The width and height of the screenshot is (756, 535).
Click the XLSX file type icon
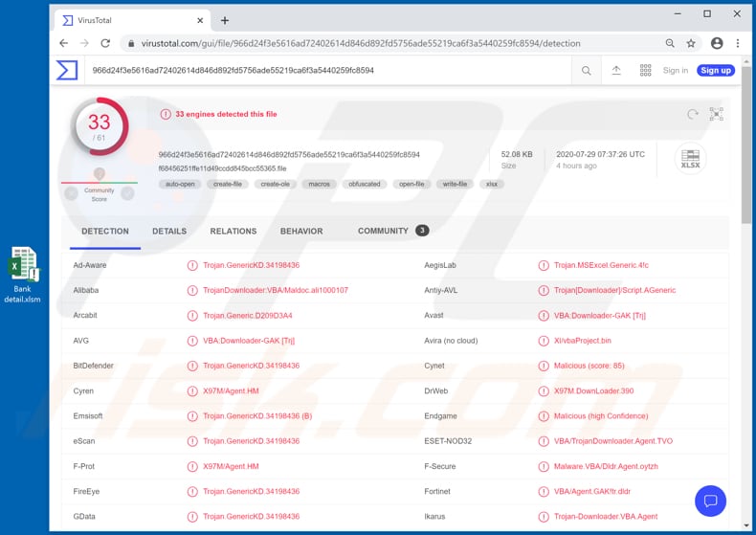pyautogui.click(x=690, y=159)
